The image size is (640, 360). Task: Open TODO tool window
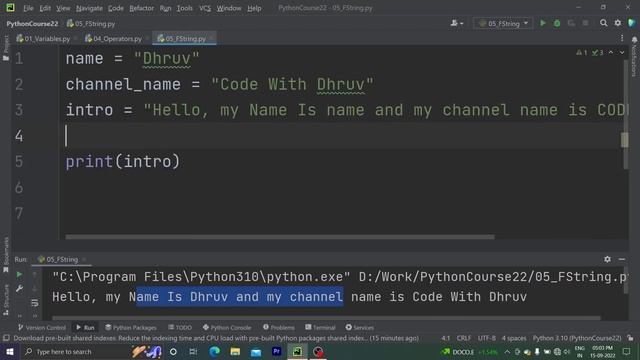[180, 327]
